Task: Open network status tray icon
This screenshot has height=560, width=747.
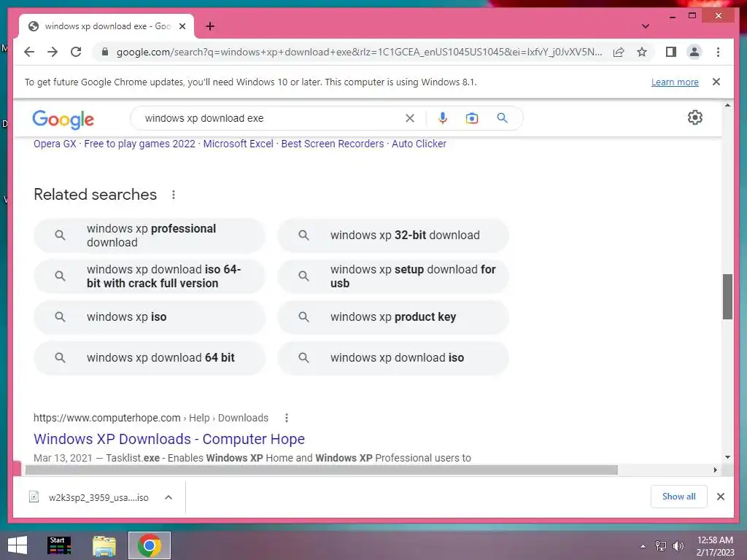Action: click(x=661, y=546)
